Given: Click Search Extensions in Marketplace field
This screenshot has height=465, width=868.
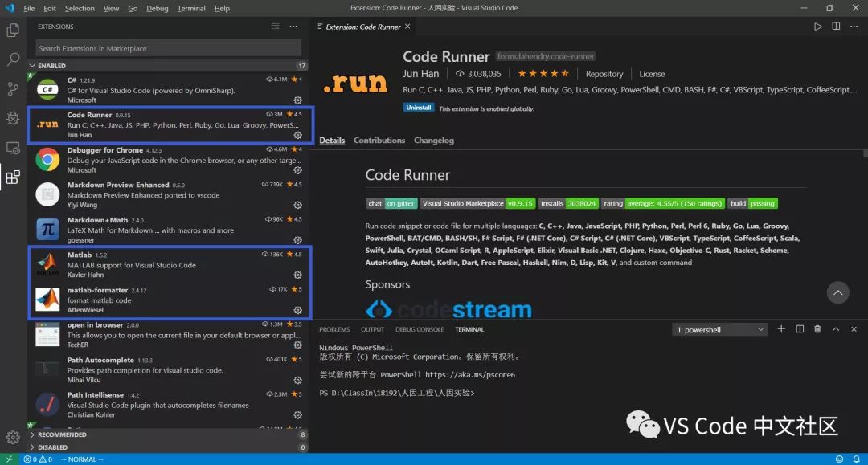Looking at the screenshot, I should click(168, 49).
